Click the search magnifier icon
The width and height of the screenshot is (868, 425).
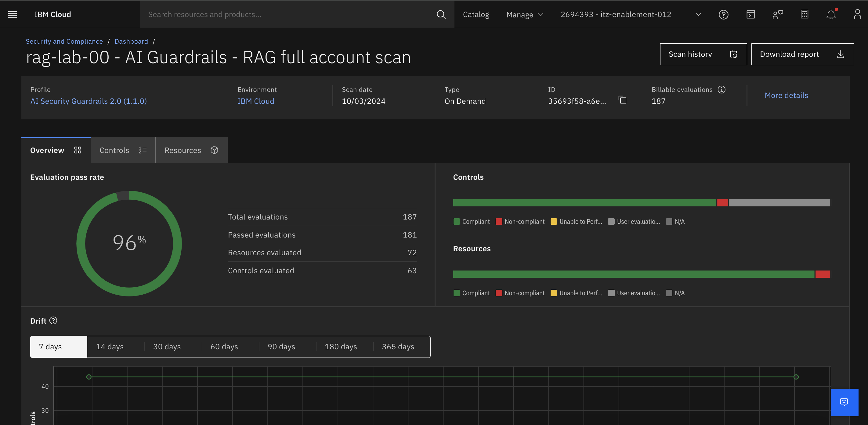[441, 14]
